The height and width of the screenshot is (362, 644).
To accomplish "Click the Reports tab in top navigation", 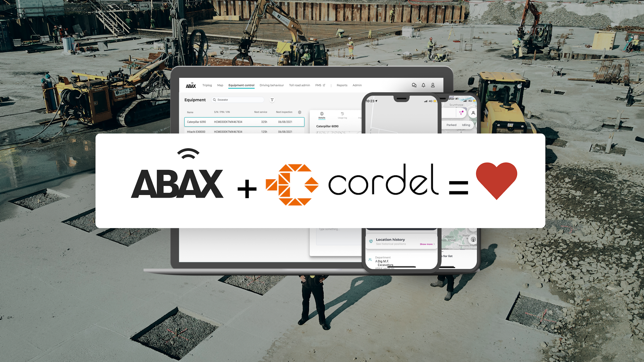I will tap(341, 85).
